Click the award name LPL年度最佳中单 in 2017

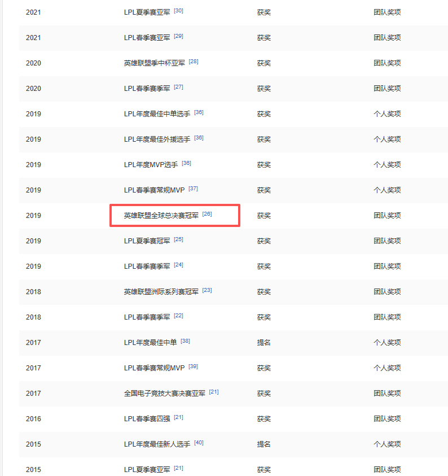(x=151, y=343)
